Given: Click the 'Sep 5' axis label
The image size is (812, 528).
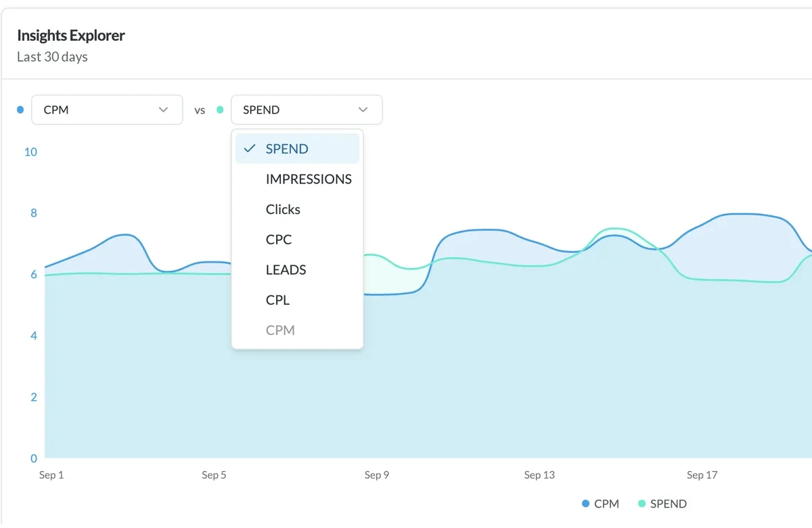Looking at the screenshot, I should click(x=214, y=475).
